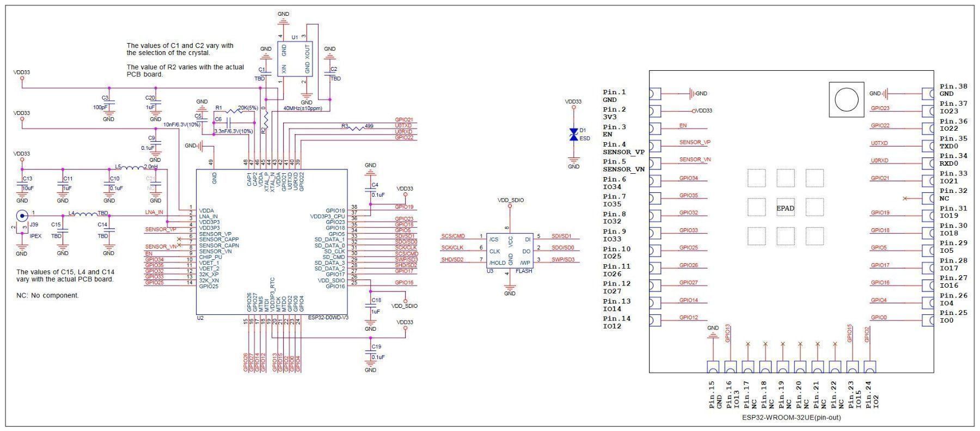
Task: Select the 'Pin.3 EN' label
Action: [x=615, y=131]
